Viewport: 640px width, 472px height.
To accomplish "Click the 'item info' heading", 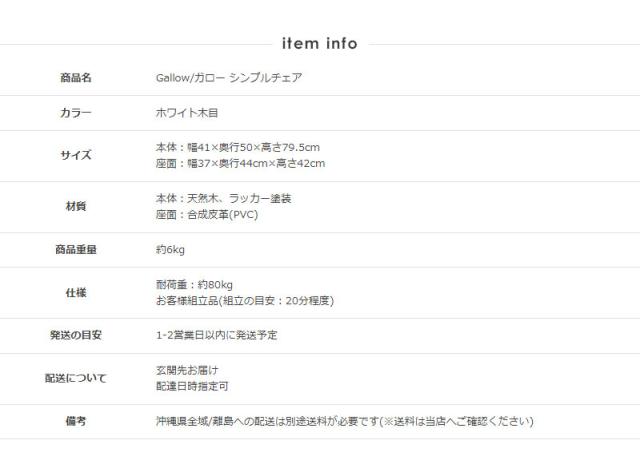I will click(x=320, y=43).
